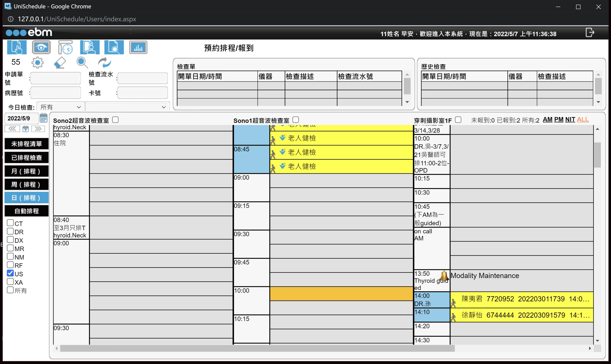Click the document with person icon
Image resolution: width=611 pixels, height=364 pixels.
[x=90, y=47]
